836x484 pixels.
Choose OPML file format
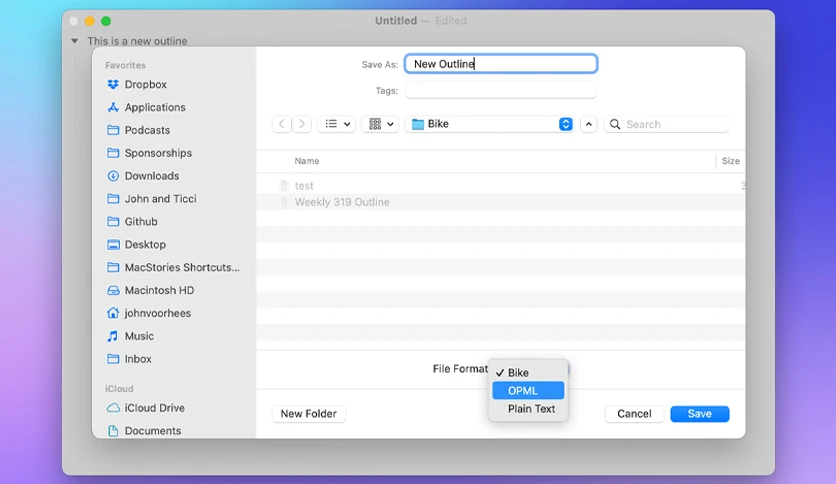(x=528, y=391)
